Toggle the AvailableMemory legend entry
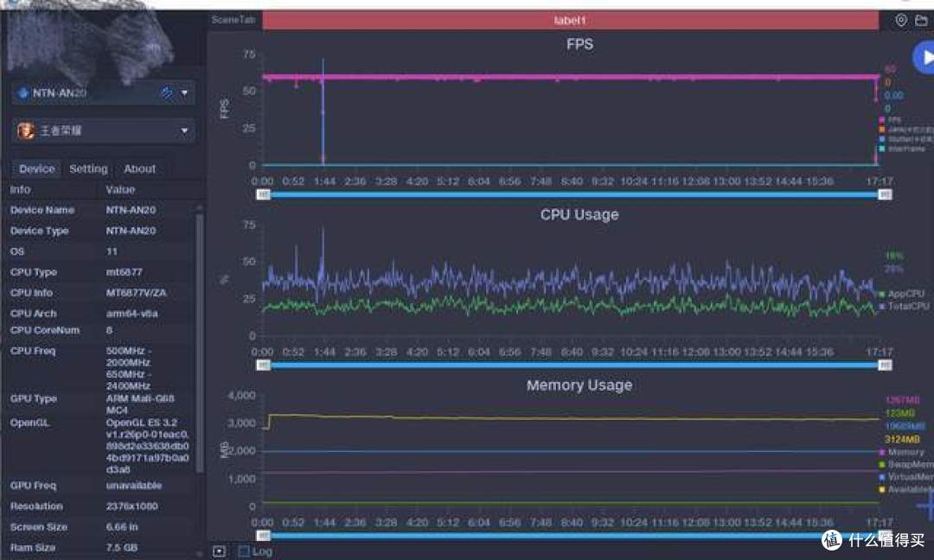Image resolution: width=934 pixels, height=560 pixels. click(906, 489)
